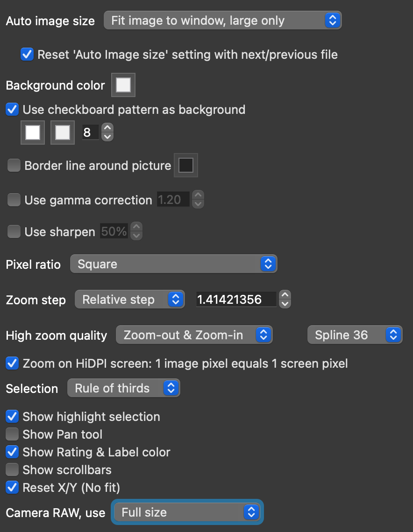
Task: Click the checkerboard size stepper arrows
Action: [107, 133]
